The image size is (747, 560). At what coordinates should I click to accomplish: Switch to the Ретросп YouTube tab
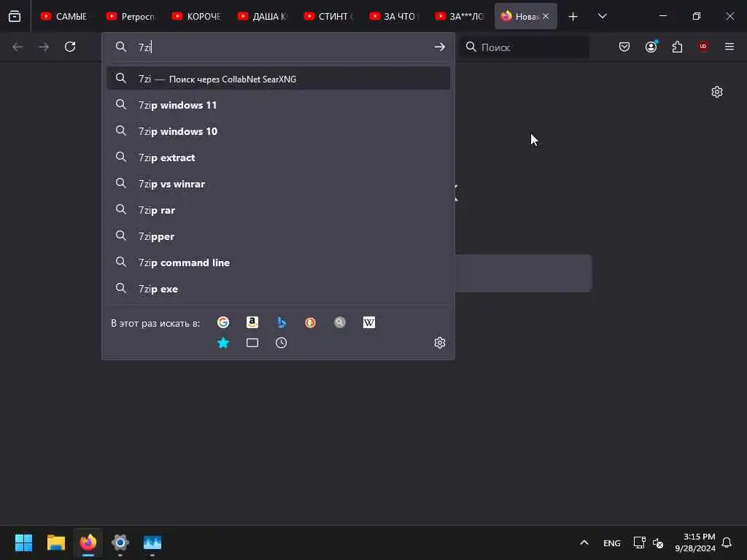[x=130, y=16]
